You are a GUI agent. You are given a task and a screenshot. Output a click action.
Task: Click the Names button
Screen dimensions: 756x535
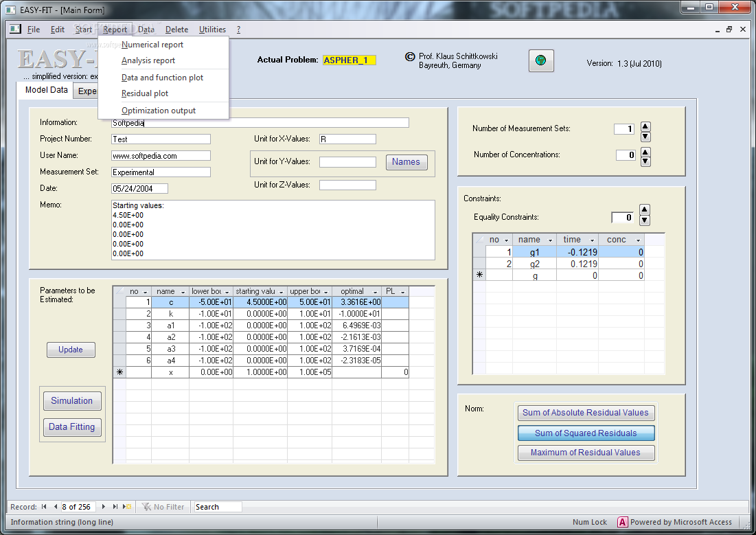[x=406, y=162]
